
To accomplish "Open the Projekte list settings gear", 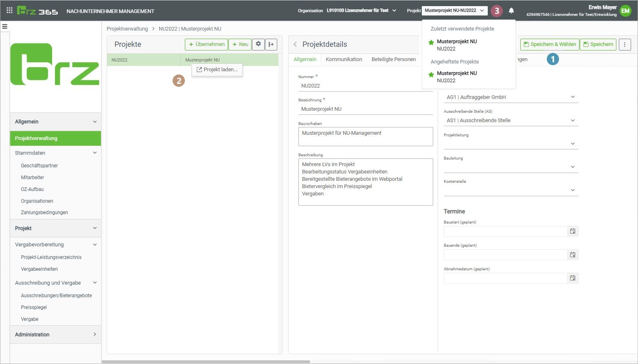I will click(258, 44).
